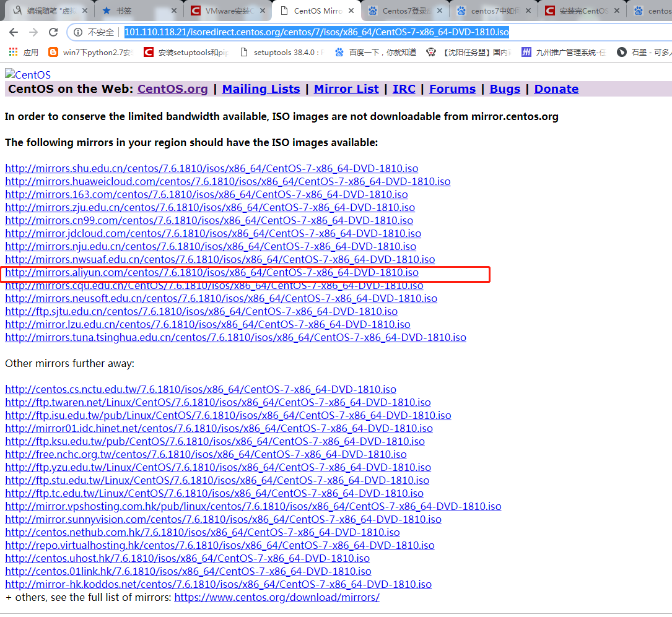Download from ftp.twaren.net link

point(218,402)
